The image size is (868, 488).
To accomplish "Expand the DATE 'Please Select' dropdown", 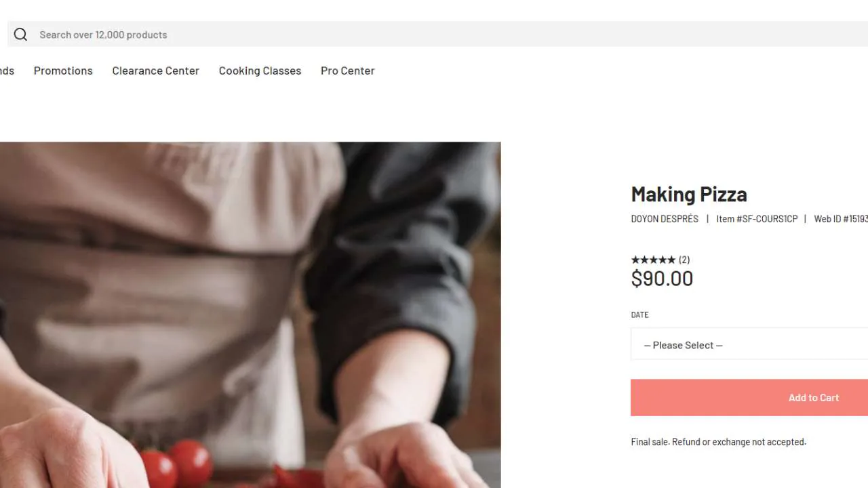I will (749, 345).
